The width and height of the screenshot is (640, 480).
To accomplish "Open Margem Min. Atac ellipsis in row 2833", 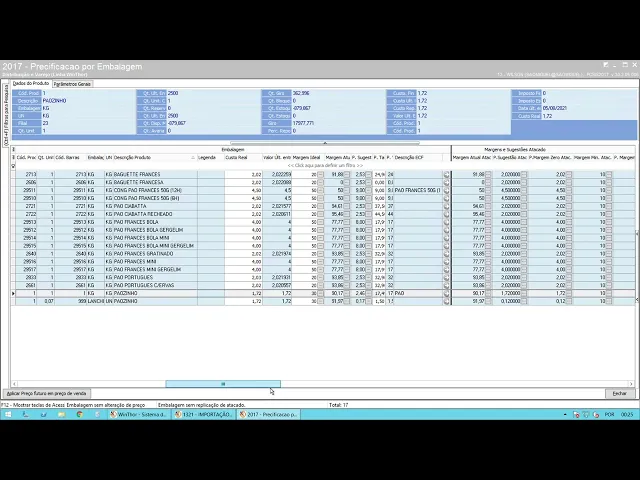I will 609,278.
